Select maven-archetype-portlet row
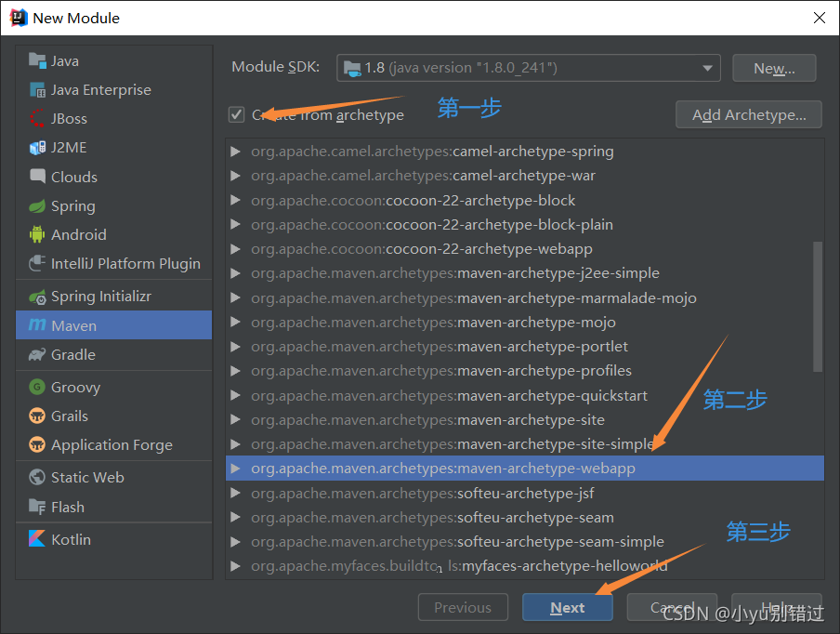The image size is (840, 634). [524, 347]
